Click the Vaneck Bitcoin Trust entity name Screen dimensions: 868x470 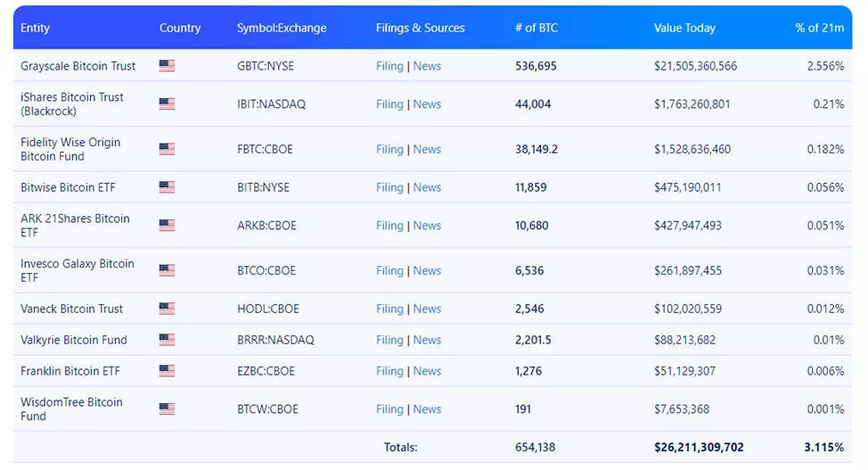[x=72, y=309]
